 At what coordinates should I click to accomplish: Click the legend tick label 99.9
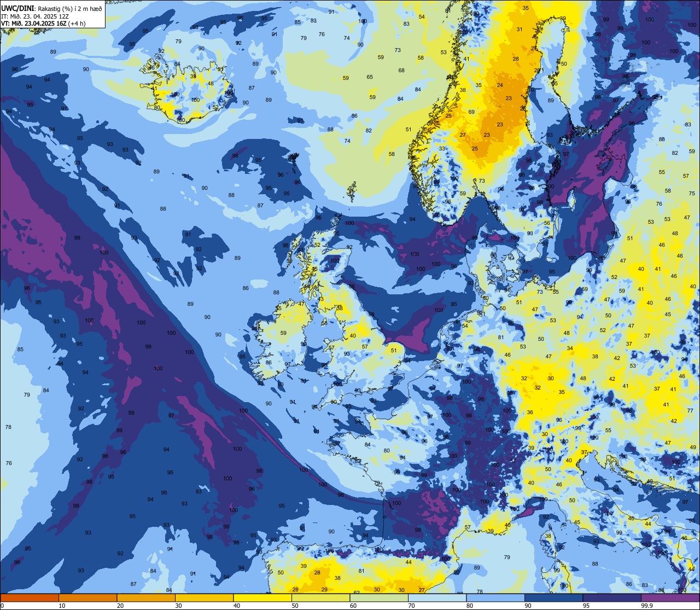(x=647, y=606)
